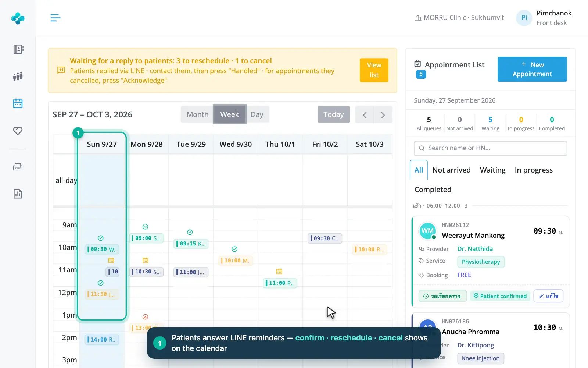Click the MORRU clinic logo in sidebar
The height and width of the screenshot is (368, 588).
click(18, 18)
